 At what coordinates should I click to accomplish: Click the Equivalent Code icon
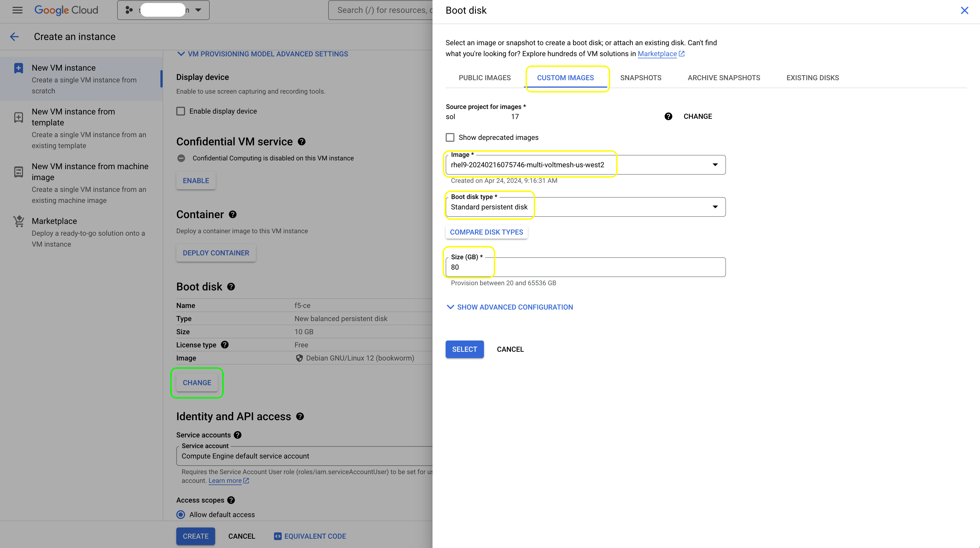(x=278, y=536)
